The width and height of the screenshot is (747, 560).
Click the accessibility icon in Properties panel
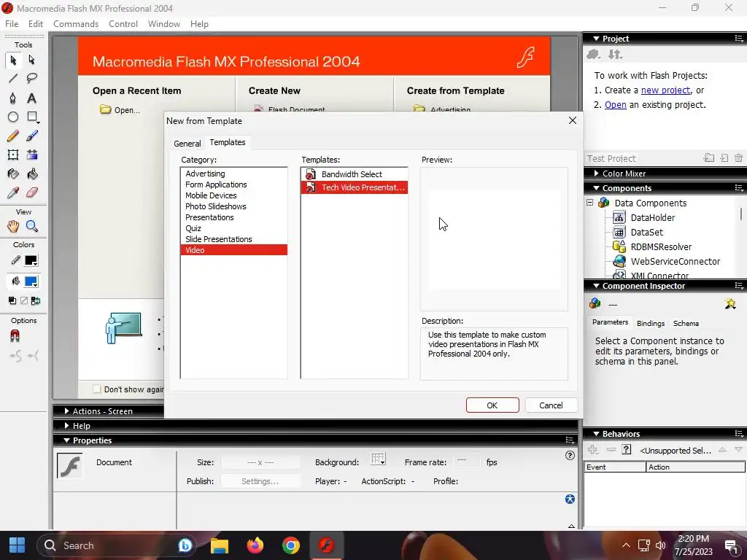[570, 499]
